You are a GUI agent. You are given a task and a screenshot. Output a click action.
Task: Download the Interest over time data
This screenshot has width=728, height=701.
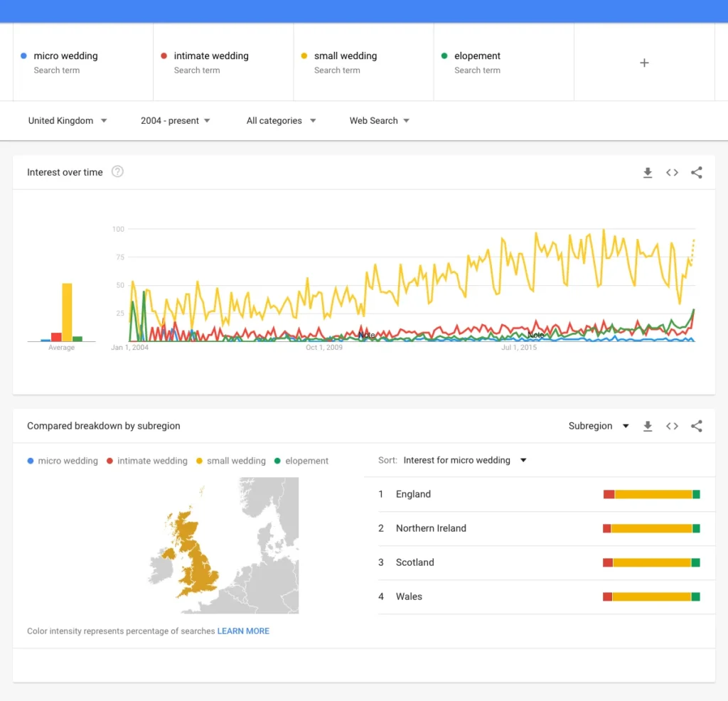pos(648,173)
